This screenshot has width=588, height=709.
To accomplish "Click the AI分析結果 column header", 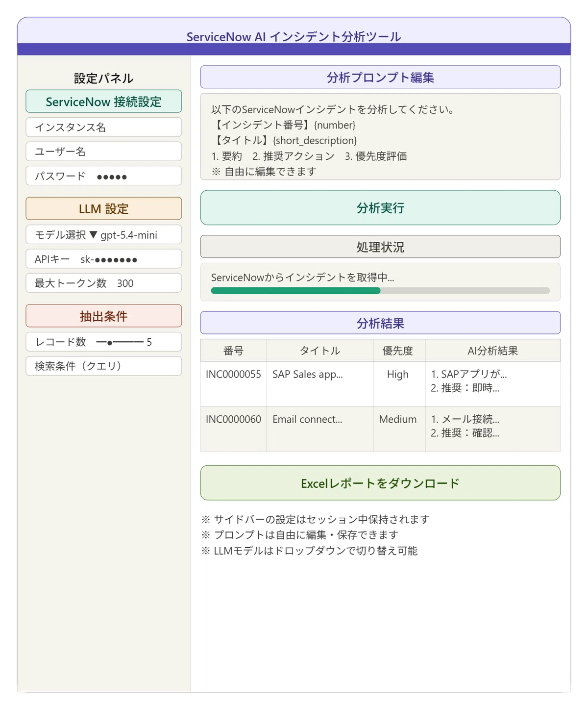I will pos(493,351).
